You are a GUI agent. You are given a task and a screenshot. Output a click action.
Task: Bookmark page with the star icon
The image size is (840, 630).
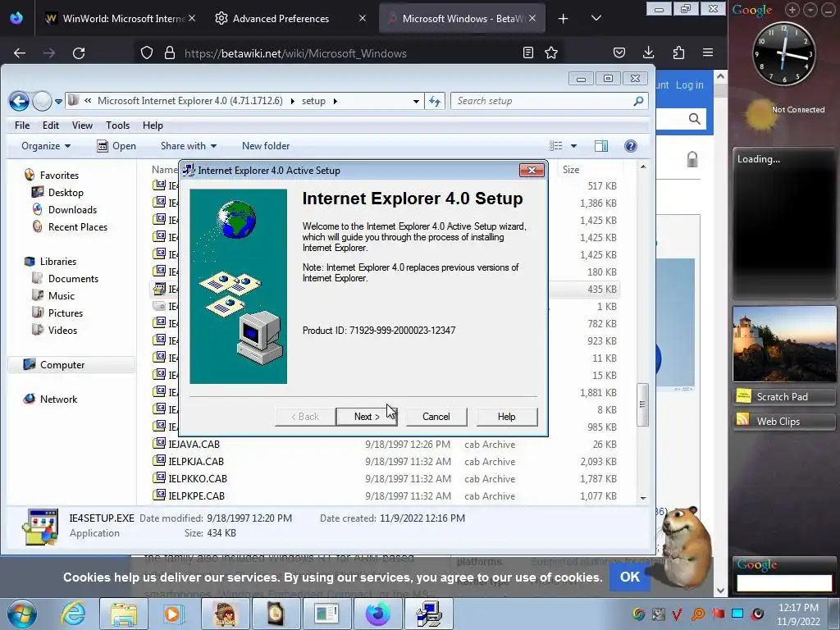pyautogui.click(x=551, y=52)
